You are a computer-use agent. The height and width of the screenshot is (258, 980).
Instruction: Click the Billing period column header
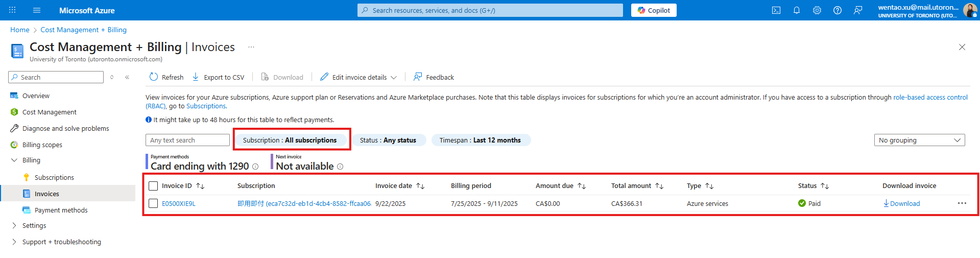click(471, 186)
